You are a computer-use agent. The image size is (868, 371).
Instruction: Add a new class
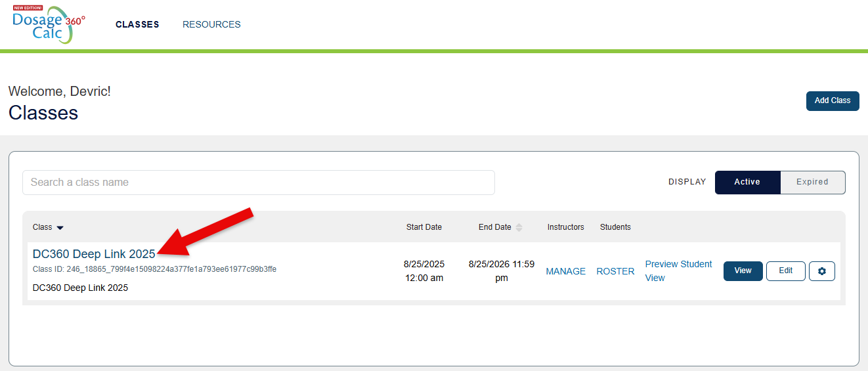(832, 100)
